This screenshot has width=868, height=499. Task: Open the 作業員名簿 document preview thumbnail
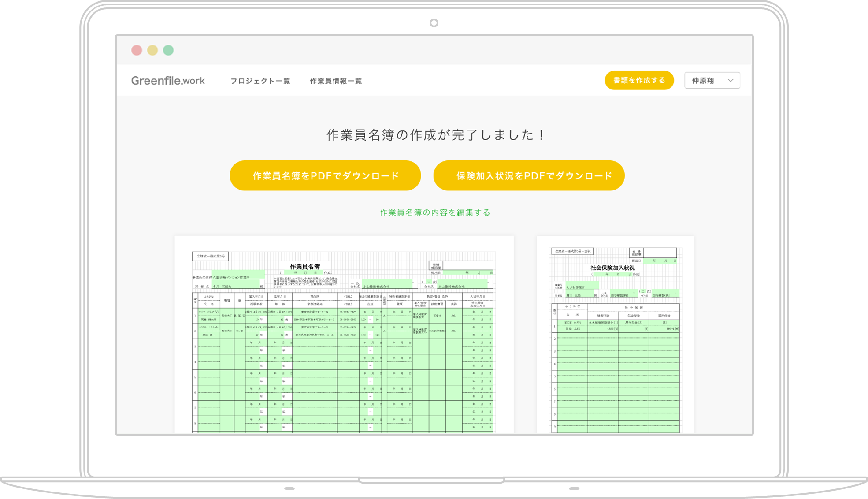tap(344, 335)
